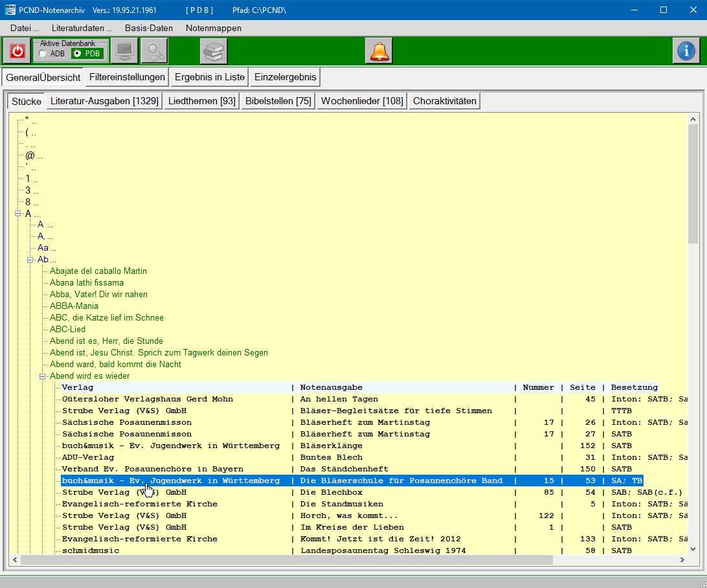
Task: Select tree node '8 ..'
Action: pos(32,202)
